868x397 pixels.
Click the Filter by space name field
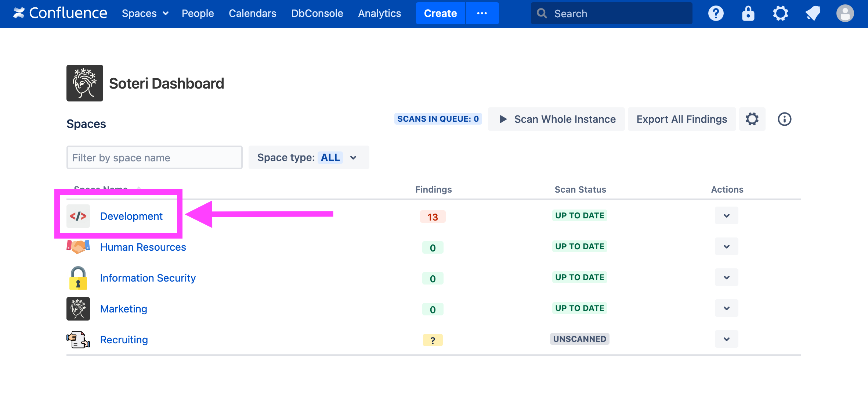pos(154,158)
